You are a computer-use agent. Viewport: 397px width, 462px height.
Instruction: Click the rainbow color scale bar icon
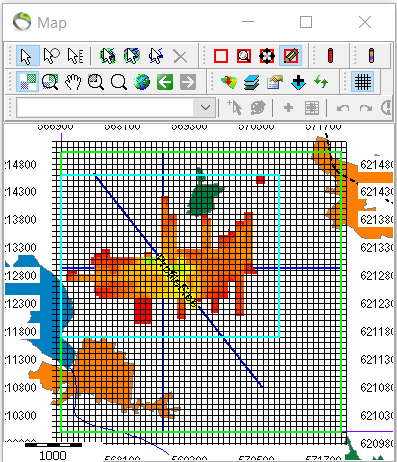[x=371, y=56]
